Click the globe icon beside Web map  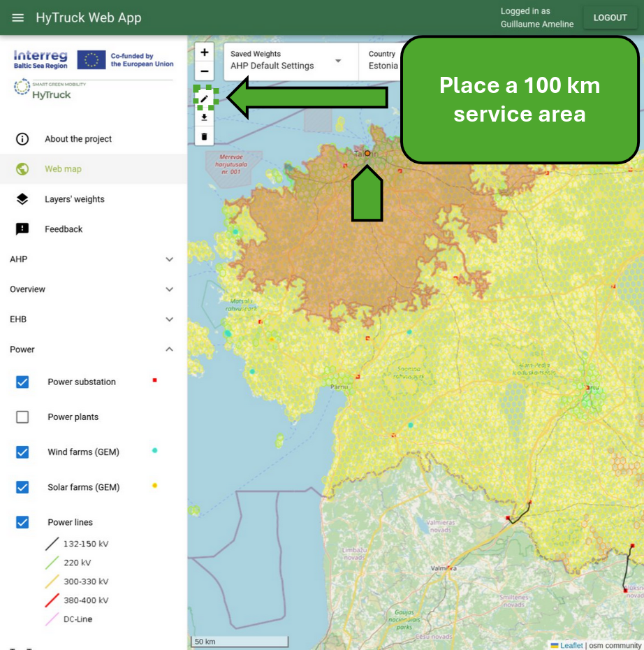pyautogui.click(x=22, y=168)
